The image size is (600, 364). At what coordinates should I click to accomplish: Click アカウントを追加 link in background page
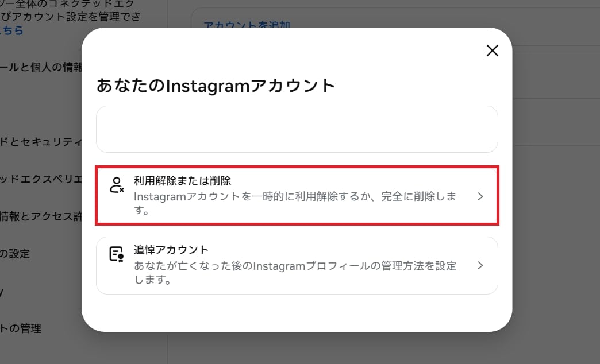click(x=247, y=25)
